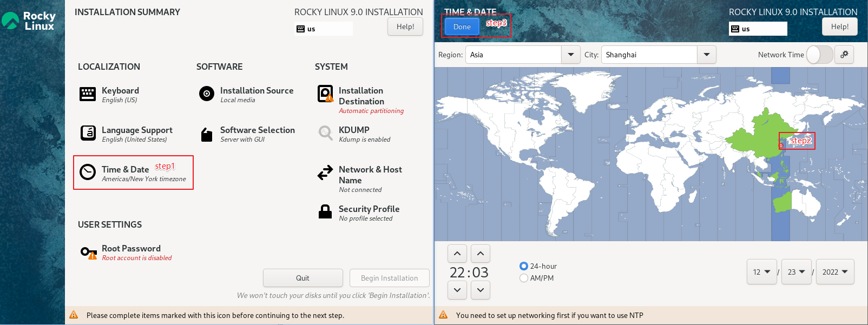
Task: Click the Quit button
Action: click(x=303, y=278)
